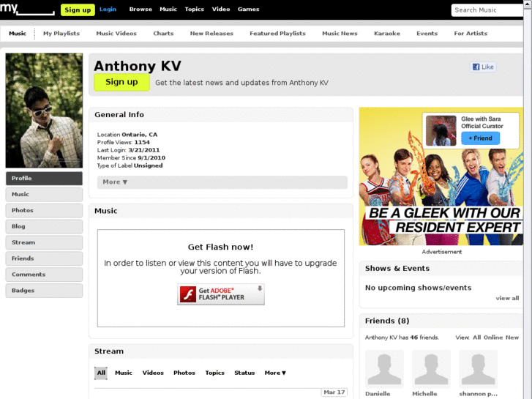Image resolution: width=532 pixels, height=399 pixels.
Task: Click Anthony KV's profile photo
Action: click(x=44, y=111)
